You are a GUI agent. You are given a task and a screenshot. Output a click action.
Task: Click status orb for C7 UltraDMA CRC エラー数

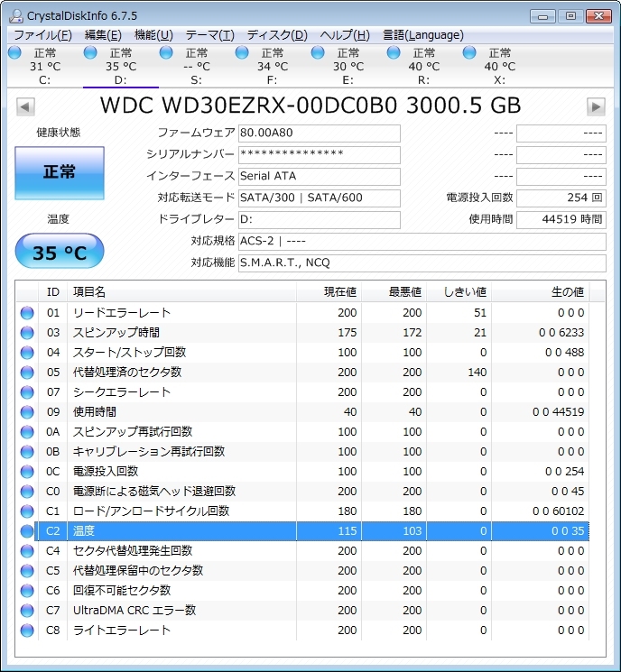click(x=27, y=611)
